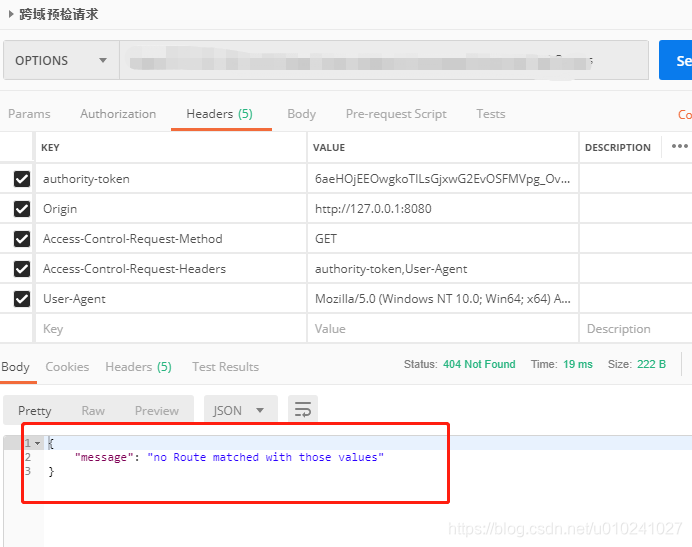Screen dimensions: 692x547
Task: Click the empty Value input field
Action: pos(443,329)
